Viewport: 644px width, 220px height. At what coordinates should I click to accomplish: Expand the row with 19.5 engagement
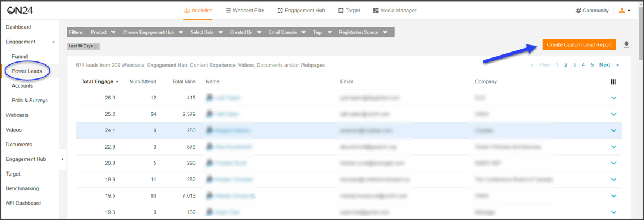[614, 196]
